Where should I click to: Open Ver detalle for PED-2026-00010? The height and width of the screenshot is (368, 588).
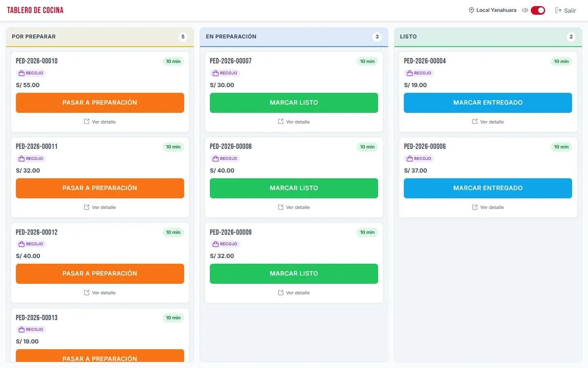tap(100, 122)
